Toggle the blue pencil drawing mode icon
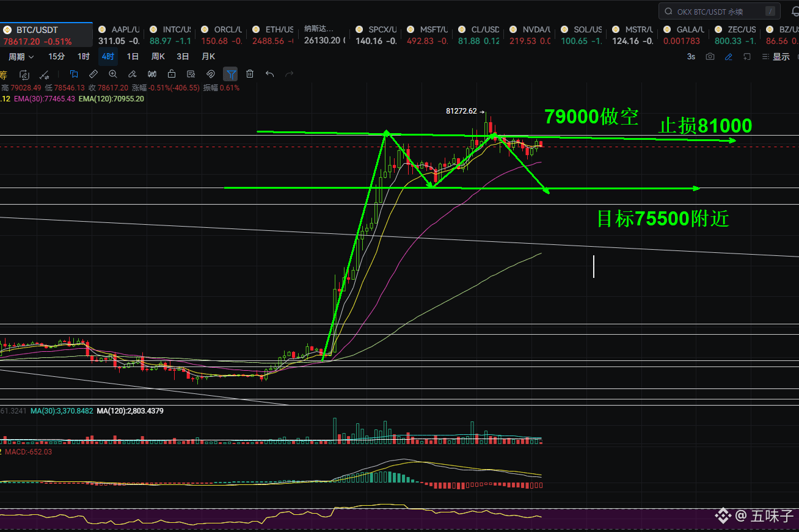Image resolution: width=799 pixels, height=532 pixels. [728, 56]
